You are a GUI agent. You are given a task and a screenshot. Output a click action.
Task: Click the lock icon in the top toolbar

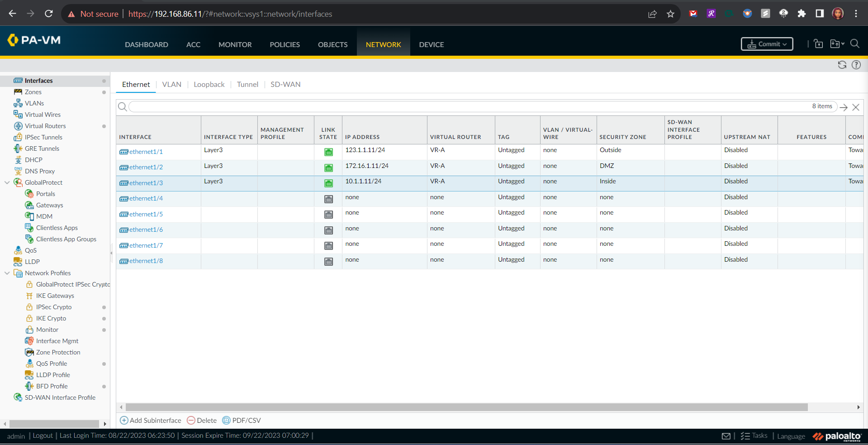(x=818, y=43)
